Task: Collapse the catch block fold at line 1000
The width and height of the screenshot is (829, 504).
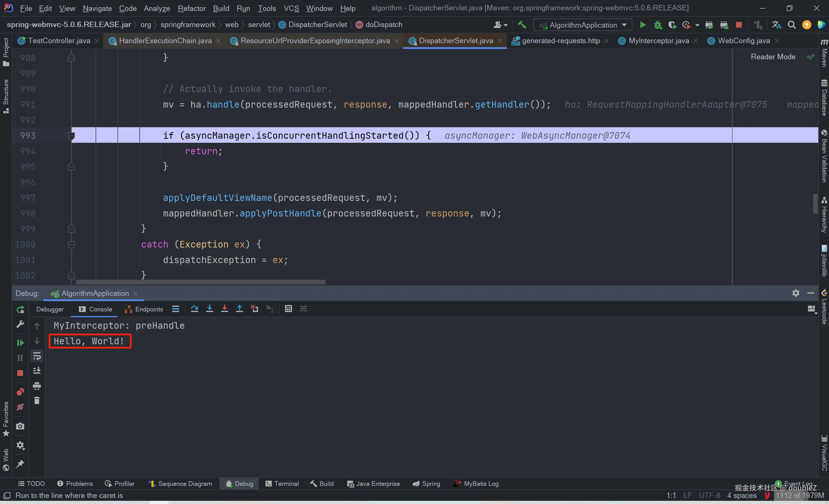Action: click(71, 244)
